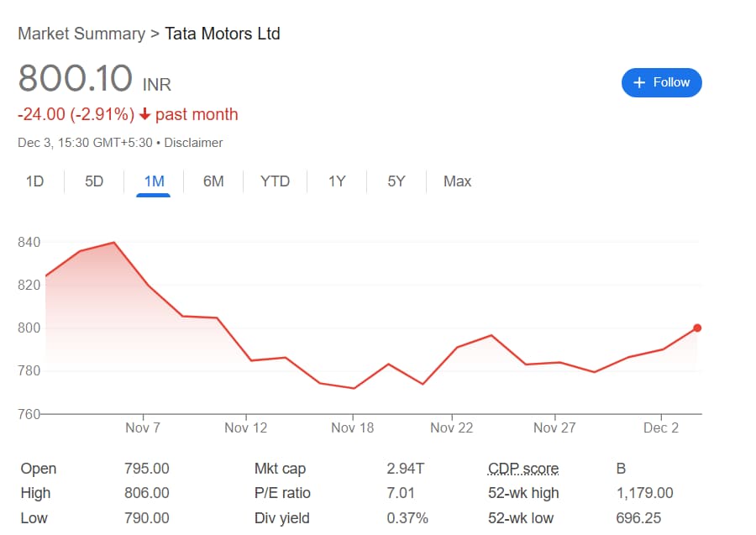Screen dimensions: 756x535
Task: Select the 5D time range tab
Action: (94, 181)
